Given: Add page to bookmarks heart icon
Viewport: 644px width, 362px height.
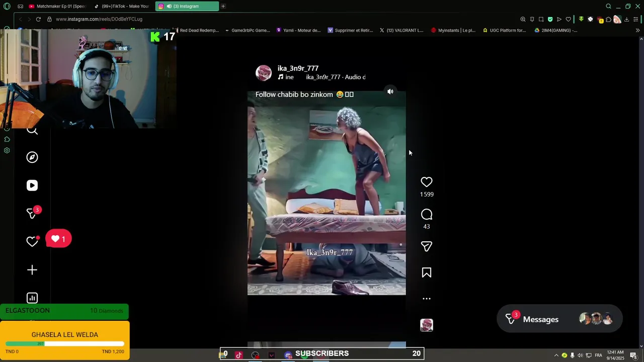Looking at the screenshot, I should pos(568,19).
